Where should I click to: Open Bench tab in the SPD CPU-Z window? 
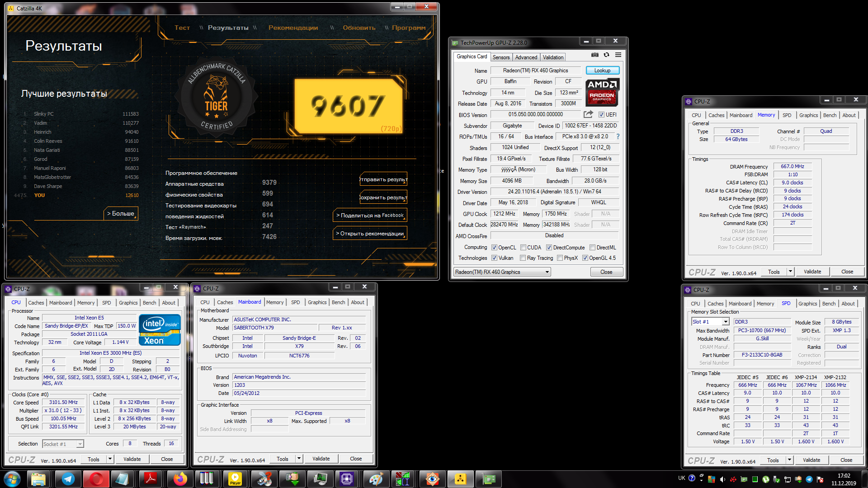[829, 304]
